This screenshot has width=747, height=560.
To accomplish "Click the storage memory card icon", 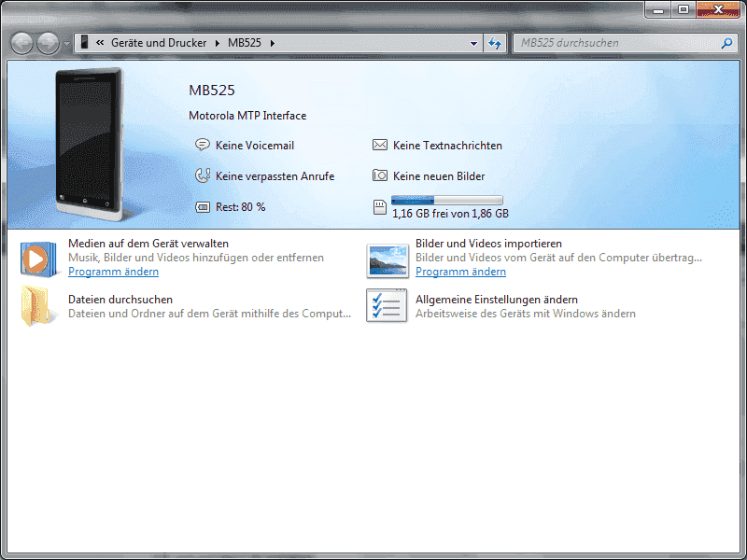I will coord(380,207).
